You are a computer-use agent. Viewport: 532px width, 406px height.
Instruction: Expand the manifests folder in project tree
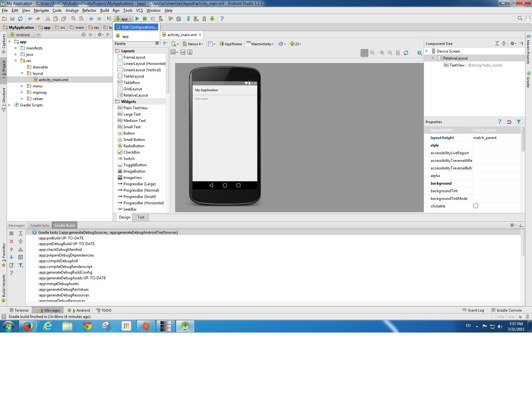(x=16, y=48)
